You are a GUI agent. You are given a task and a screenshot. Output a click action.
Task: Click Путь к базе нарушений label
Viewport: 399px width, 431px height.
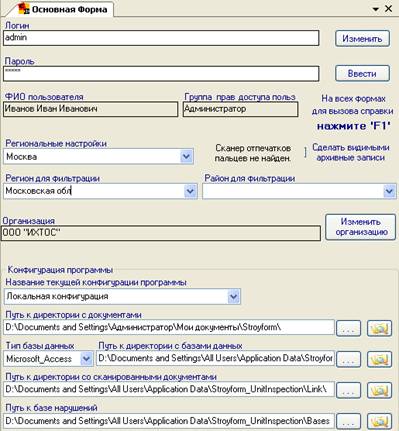51,408
